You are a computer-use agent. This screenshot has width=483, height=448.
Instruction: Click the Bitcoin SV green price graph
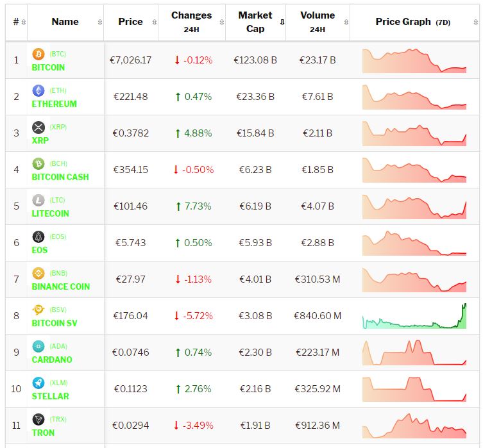(414, 316)
